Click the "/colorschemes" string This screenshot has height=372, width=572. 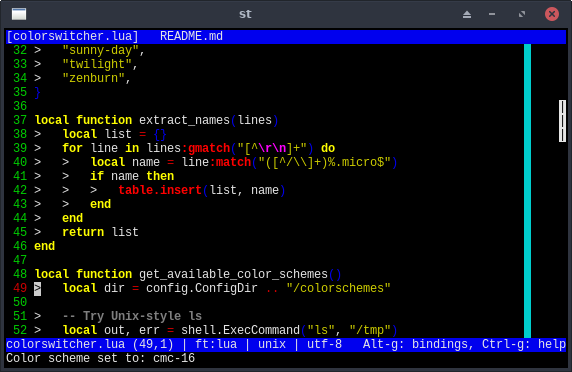coord(339,288)
